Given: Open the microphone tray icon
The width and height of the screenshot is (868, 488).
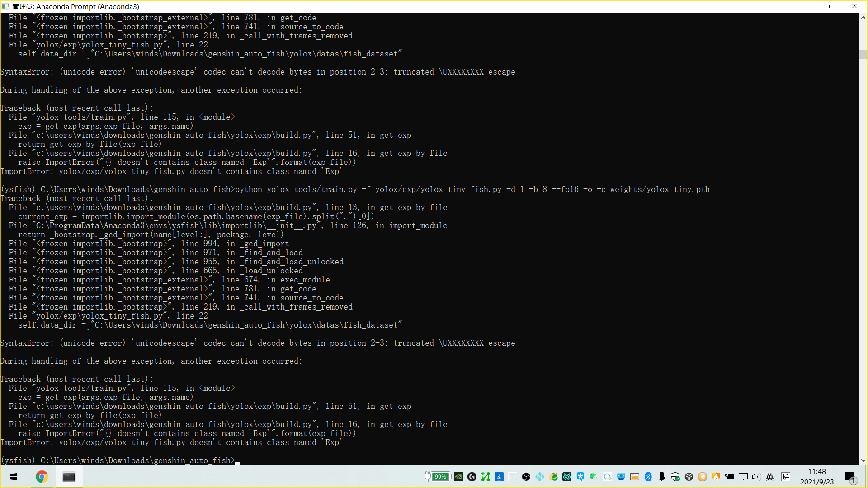Looking at the screenshot, I should (662, 477).
